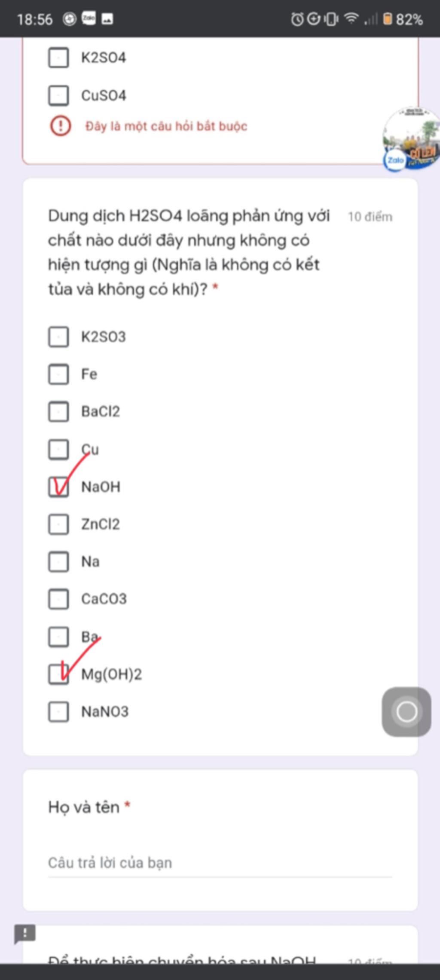
Task: Tick the K2SO3 checkbox
Action: pos(58,337)
